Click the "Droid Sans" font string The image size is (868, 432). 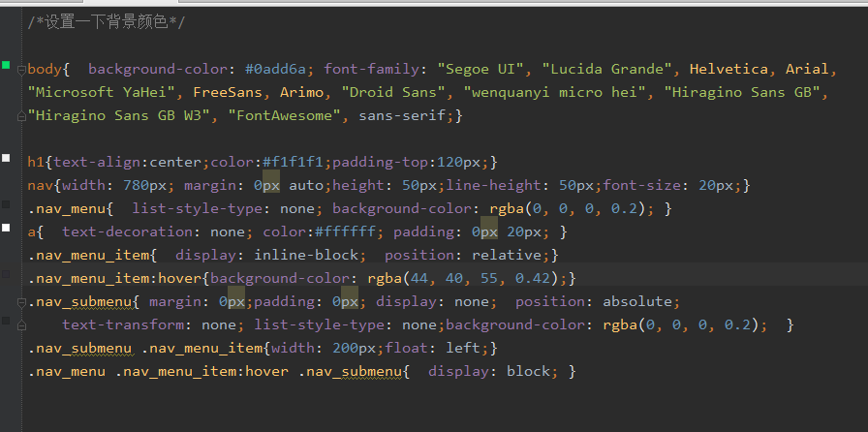click(x=393, y=92)
